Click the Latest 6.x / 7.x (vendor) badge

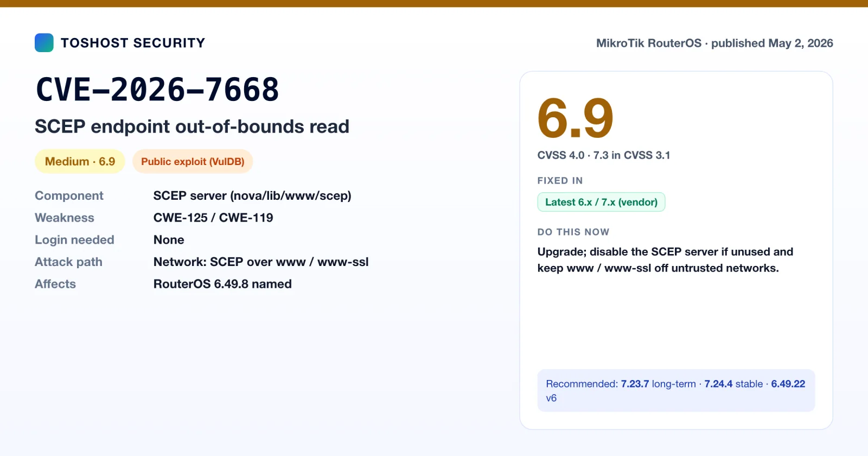[x=601, y=202]
